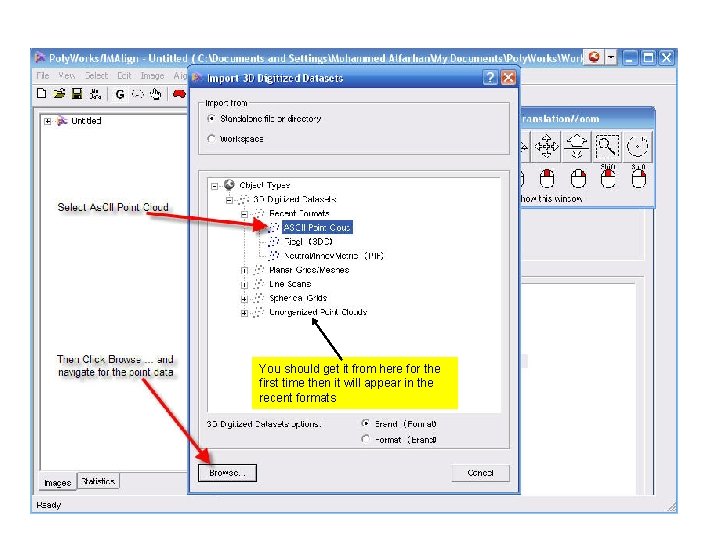Click the Ready status bar text

click(x=49, y=505)
